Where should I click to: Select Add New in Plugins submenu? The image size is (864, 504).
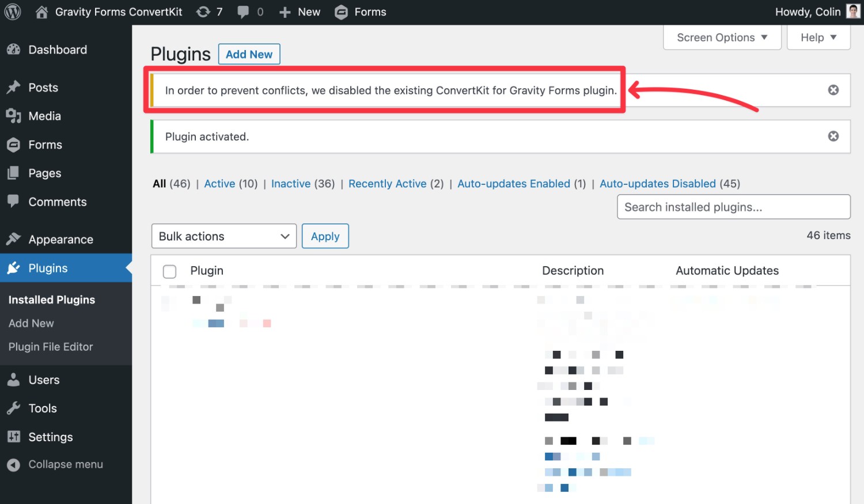pos(31,323)
